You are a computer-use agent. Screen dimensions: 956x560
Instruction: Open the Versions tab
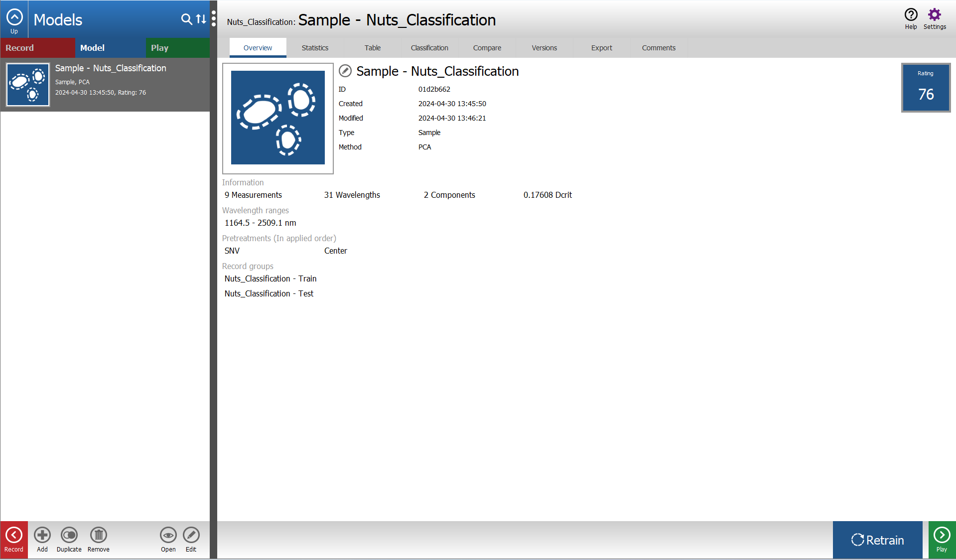[544, 48]
